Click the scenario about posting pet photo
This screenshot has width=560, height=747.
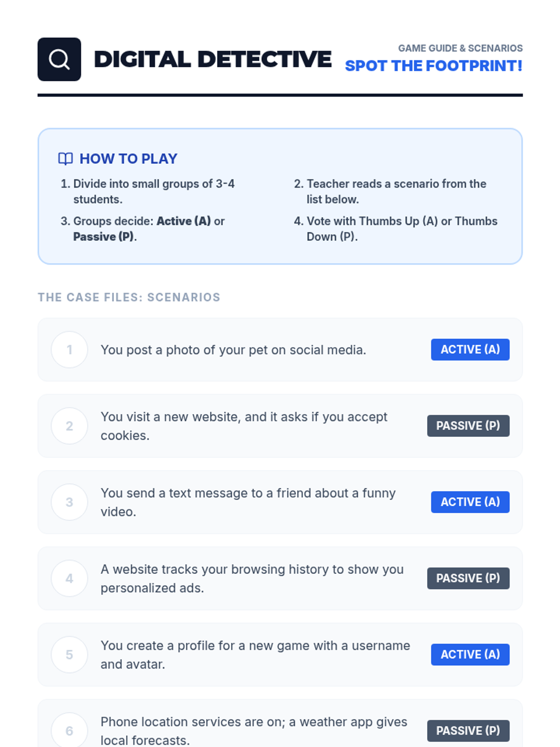click(233, 350)
